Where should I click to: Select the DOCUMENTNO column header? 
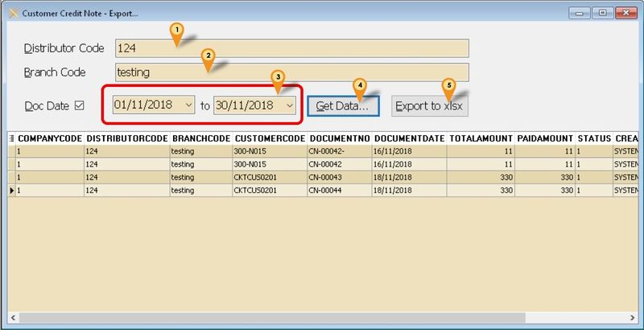tap(339, 138)
